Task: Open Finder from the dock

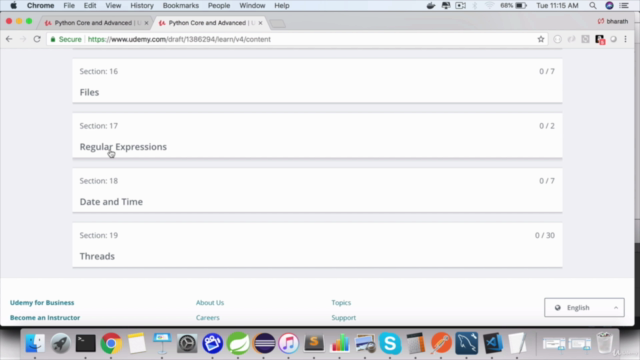Action: [35, 343]
